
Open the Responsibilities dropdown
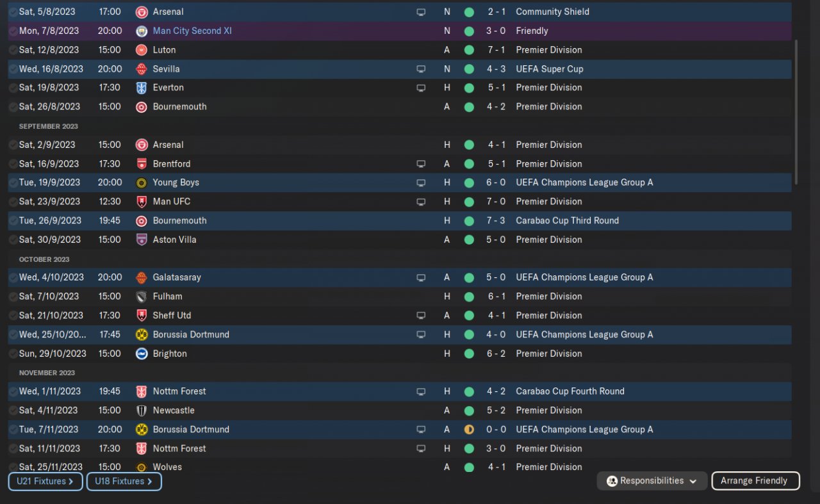(x=652, y=481)
